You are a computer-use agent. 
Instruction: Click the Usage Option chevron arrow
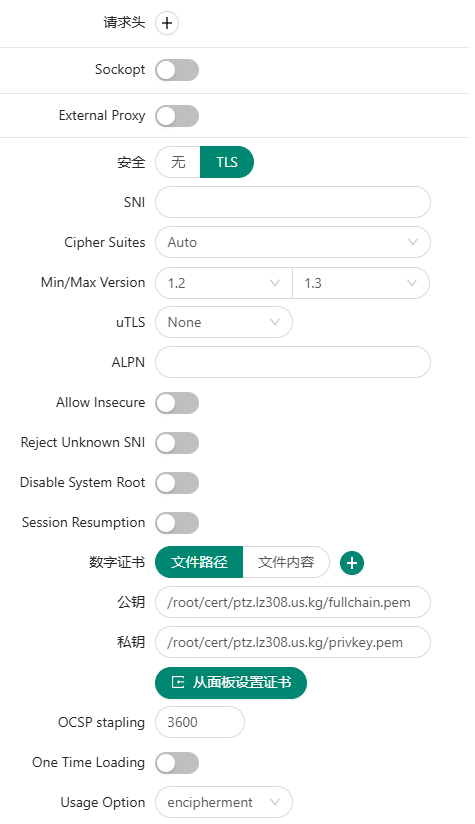tap(275, 802)
